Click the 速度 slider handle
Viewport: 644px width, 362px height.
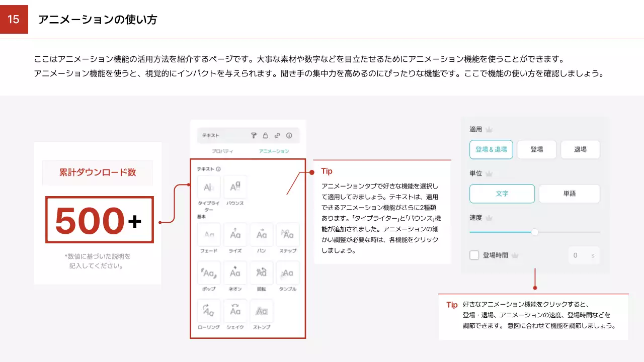point(535,232)
